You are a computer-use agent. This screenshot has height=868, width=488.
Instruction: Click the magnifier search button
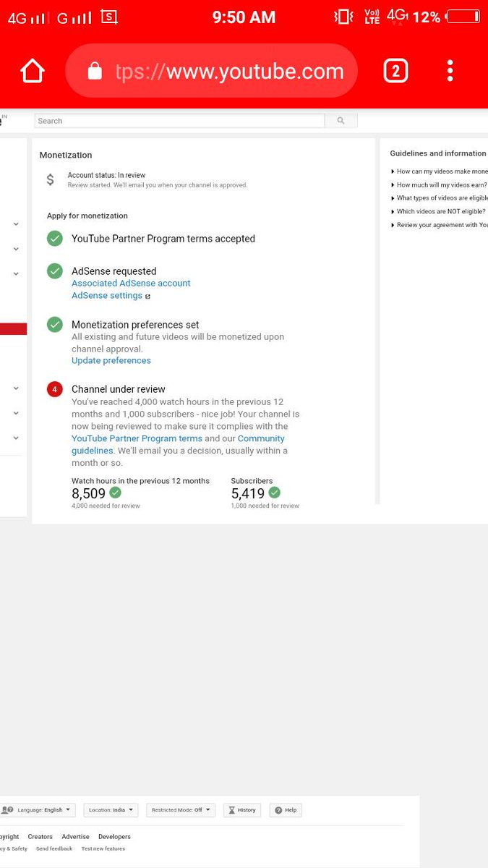coord(341,121)
